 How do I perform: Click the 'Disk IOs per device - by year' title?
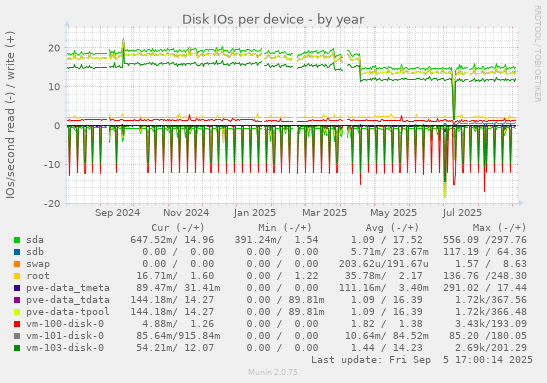pos(273,20)
